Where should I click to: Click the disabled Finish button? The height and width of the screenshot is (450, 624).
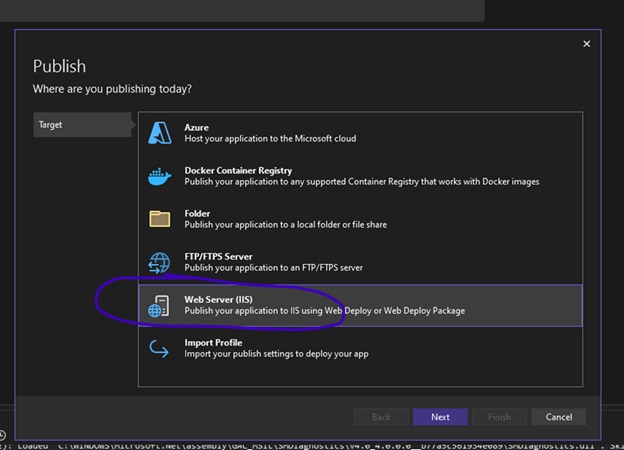click(x=499, y=417)
